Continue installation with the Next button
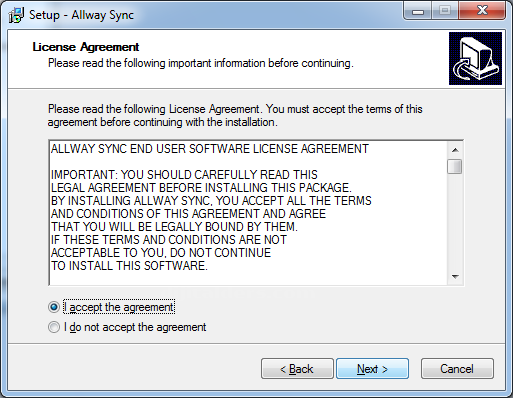This screenshot has width=513, height=398. (372, 369)
